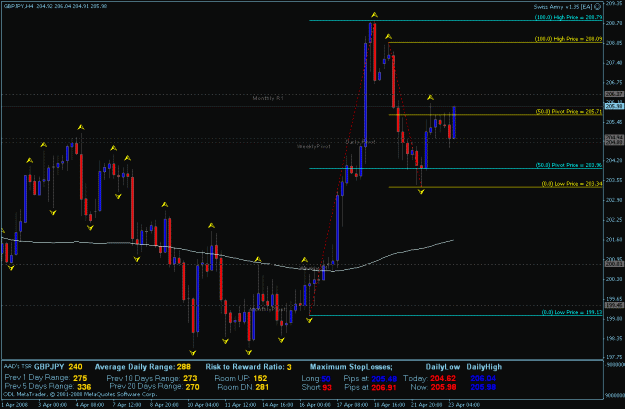Click the 'Monthly R1' level label
This screenshot has height=409, width=625.
[x=268, y=98]
